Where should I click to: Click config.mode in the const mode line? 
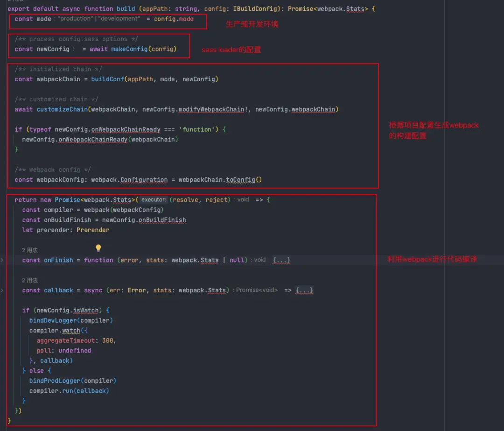click(174, 19)
